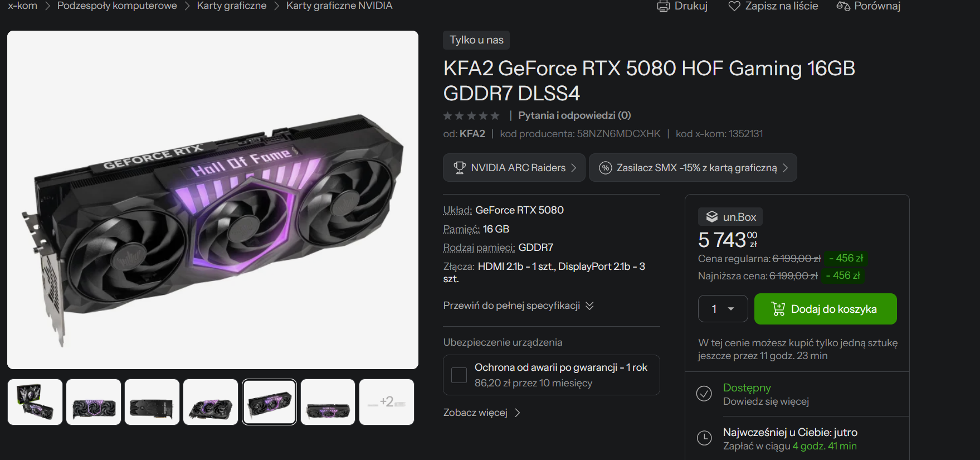This screenshot has height=460, width=980.
Task: Click the trophy icon on NVIDIA ARC Raiders
Action: point(460,167)
